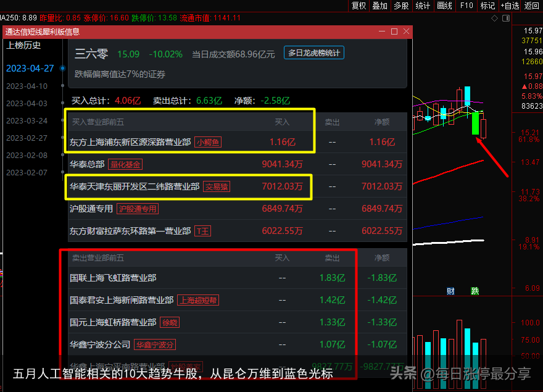The image size is (543, 392).
Task: Click the 卖出营业部前五 table header
Action: point(97,258)
